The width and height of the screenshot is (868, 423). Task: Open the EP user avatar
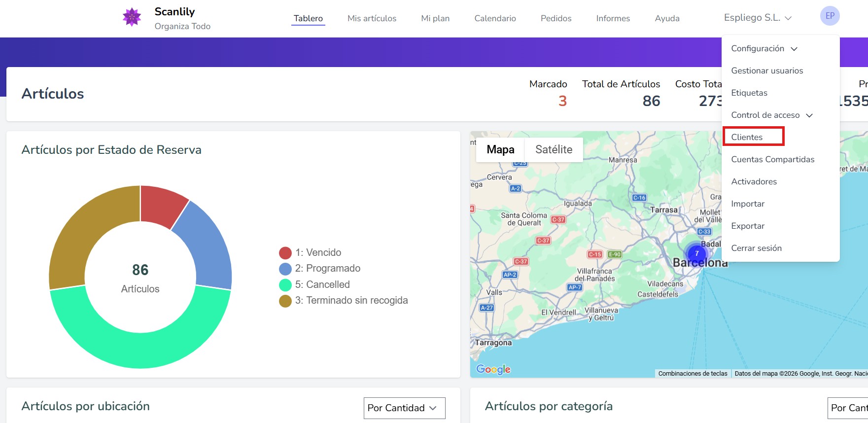click(830, 16)
